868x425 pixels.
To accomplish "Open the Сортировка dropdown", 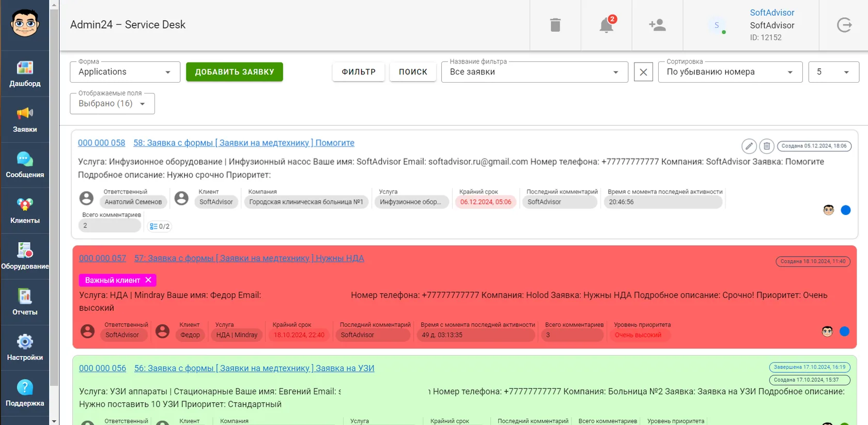I will [730, 72].
